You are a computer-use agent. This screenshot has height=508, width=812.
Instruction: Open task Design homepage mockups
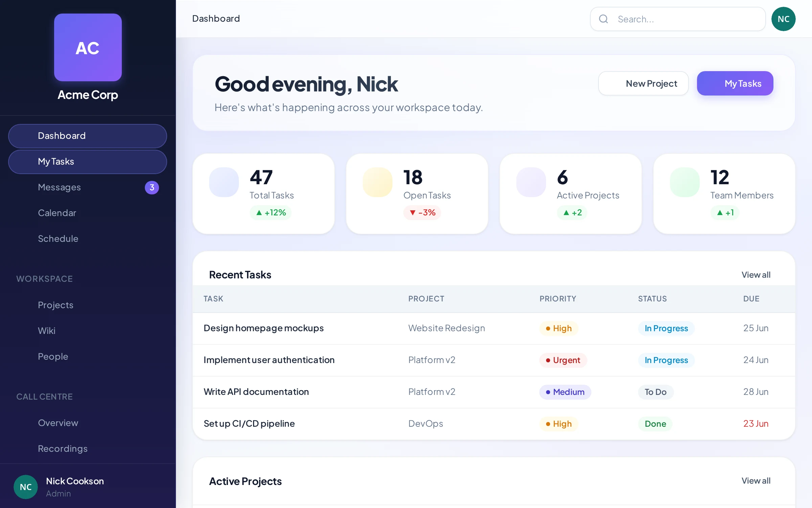pos(264,328)
